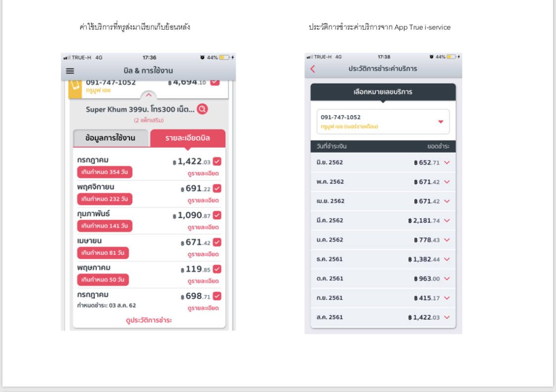Open ดูประวัติการชำระ payment history link
556x392 pixels.
coord(149,320)
